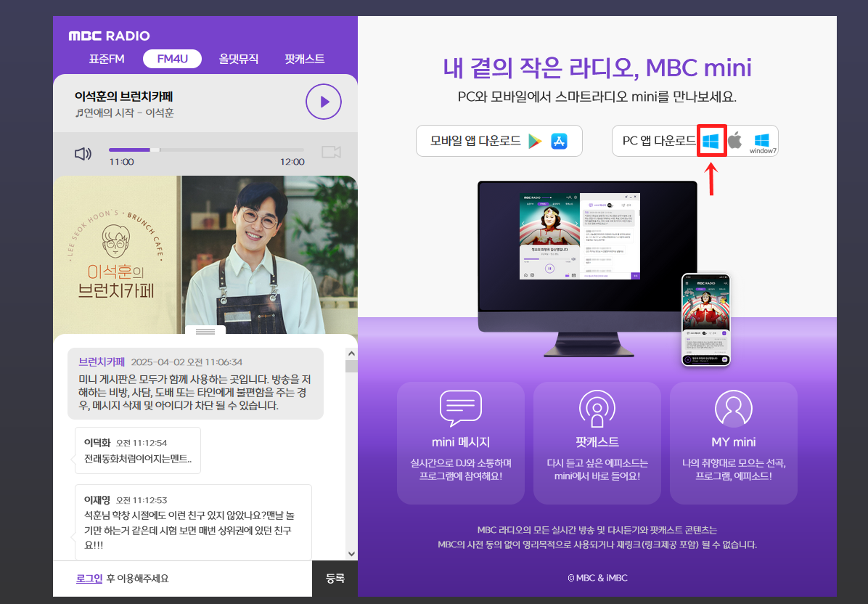
Task: Download the window7 PC app
Action: [762, 143]
